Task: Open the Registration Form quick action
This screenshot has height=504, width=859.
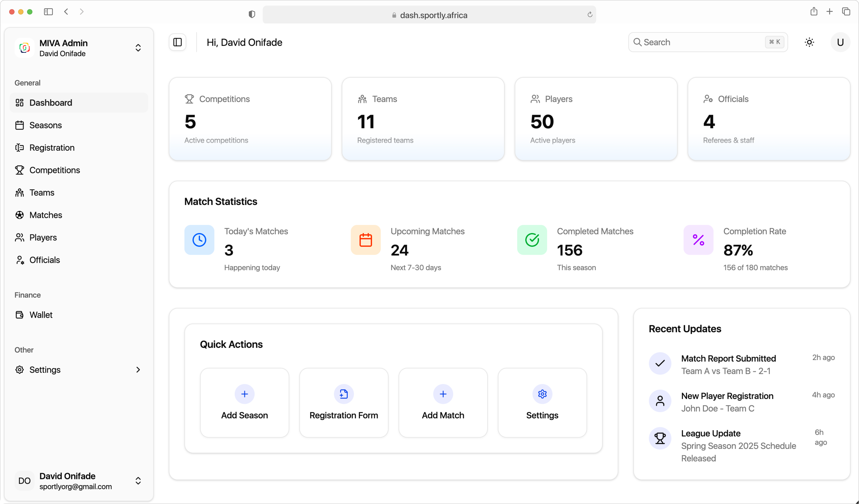Action: click(344, 403)
